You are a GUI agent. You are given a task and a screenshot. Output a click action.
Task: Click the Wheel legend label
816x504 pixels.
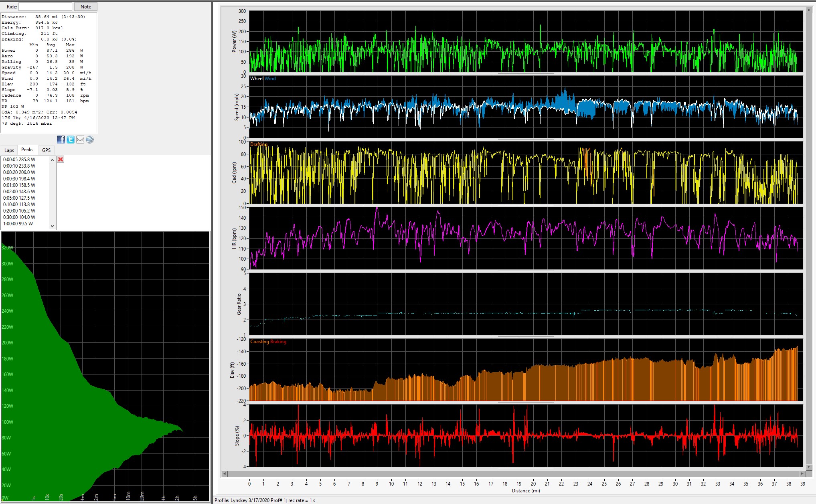257,79
